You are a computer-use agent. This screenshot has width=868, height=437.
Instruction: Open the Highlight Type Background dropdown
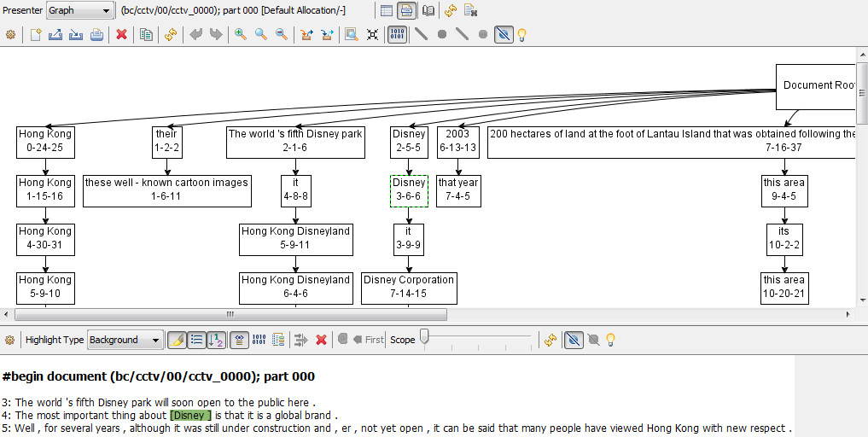125,340
